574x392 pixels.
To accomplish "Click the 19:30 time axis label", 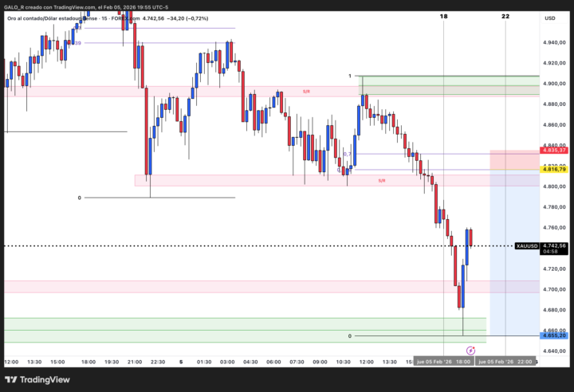I will [112, 362].
